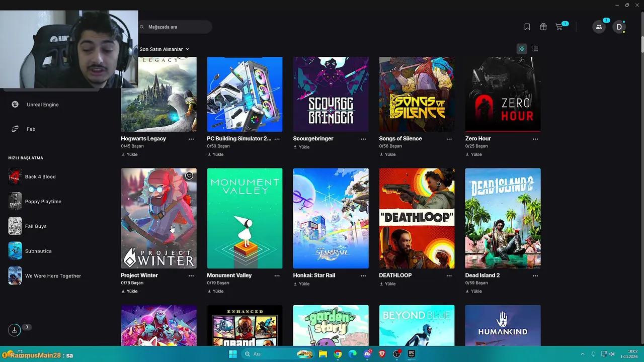Launch Poppy Playtime from quick launch
Viewport: 644px width, 362px height.
(x=35, y=202)
